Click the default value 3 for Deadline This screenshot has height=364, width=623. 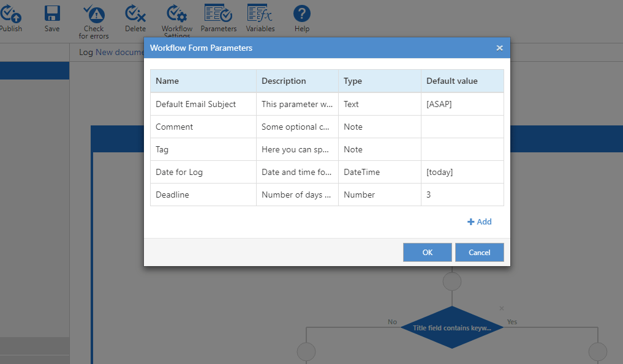tap(463, 195)
